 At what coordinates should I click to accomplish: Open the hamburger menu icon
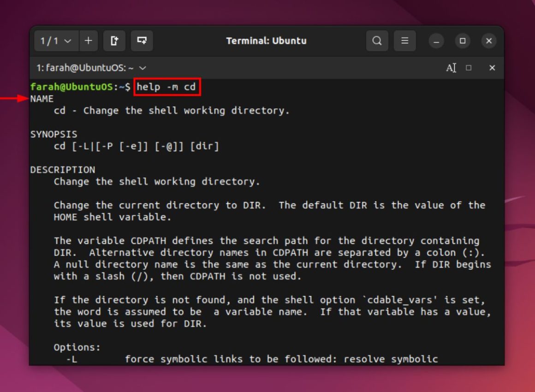[404, 41]
